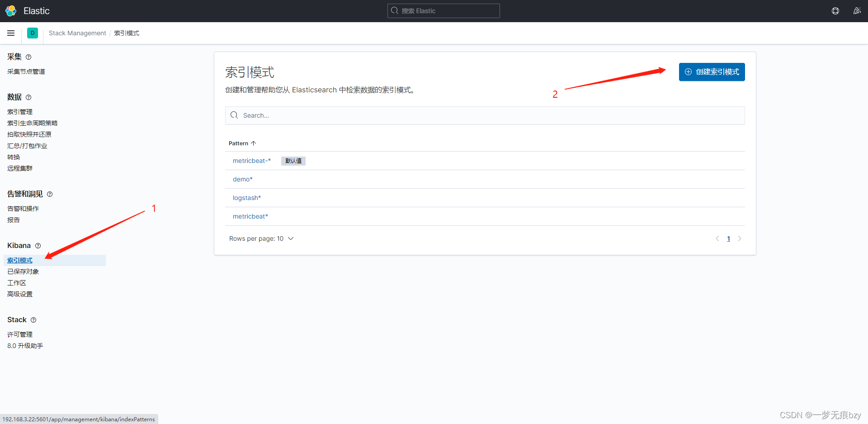
Task: Open 采集节点管道 in sidebar
Action: (x=26, y=71)
